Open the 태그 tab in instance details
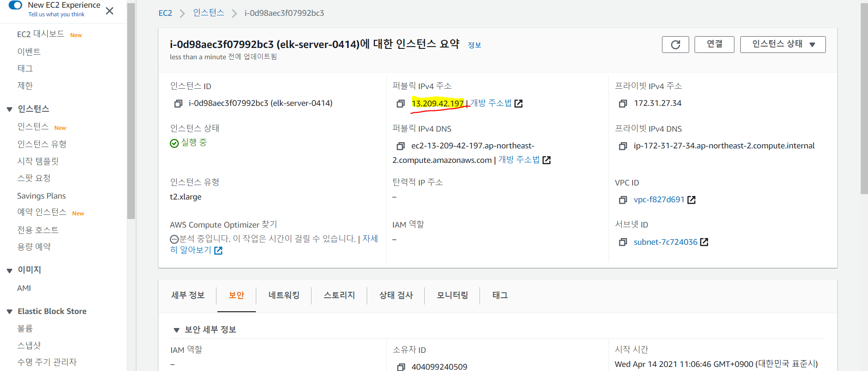This screenshot has height=371, width=868. coord(500,295)
